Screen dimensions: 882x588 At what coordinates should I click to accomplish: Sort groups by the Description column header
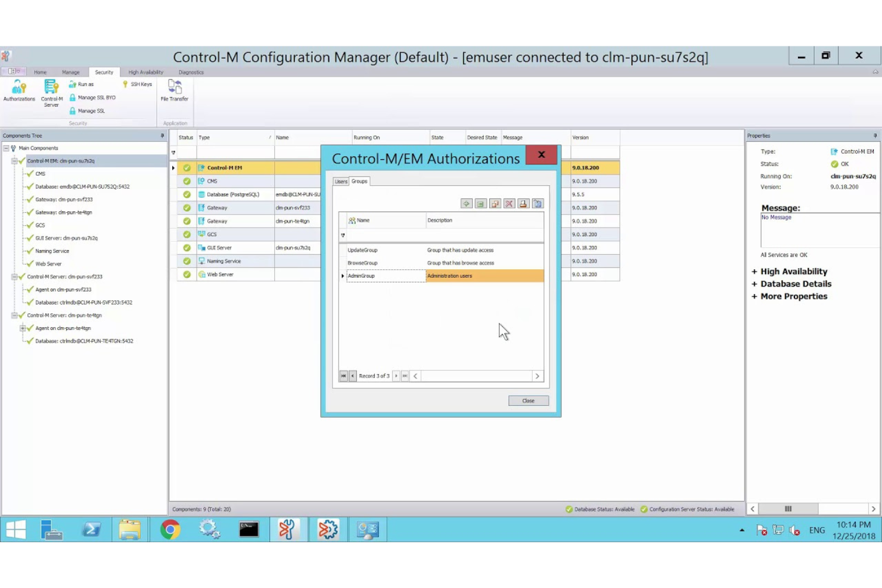tap(485, 220)
